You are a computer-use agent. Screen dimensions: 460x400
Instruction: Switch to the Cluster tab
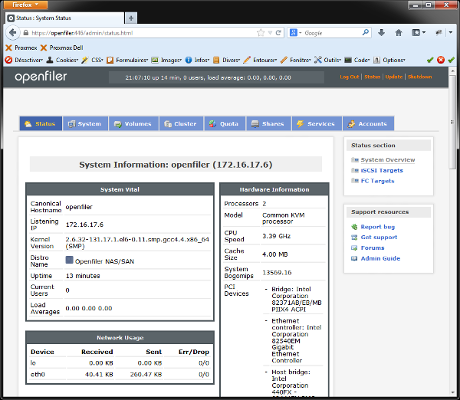[x=181, y=124]
